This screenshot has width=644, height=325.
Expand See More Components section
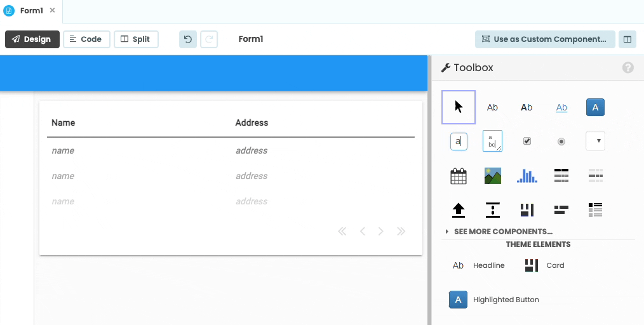tap(499, 232)
